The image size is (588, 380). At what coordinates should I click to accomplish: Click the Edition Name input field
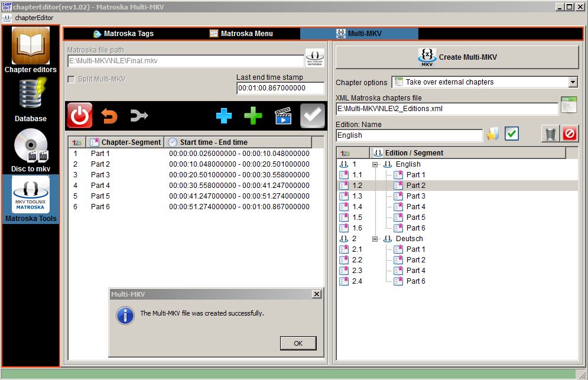click(x=409, y=135)
